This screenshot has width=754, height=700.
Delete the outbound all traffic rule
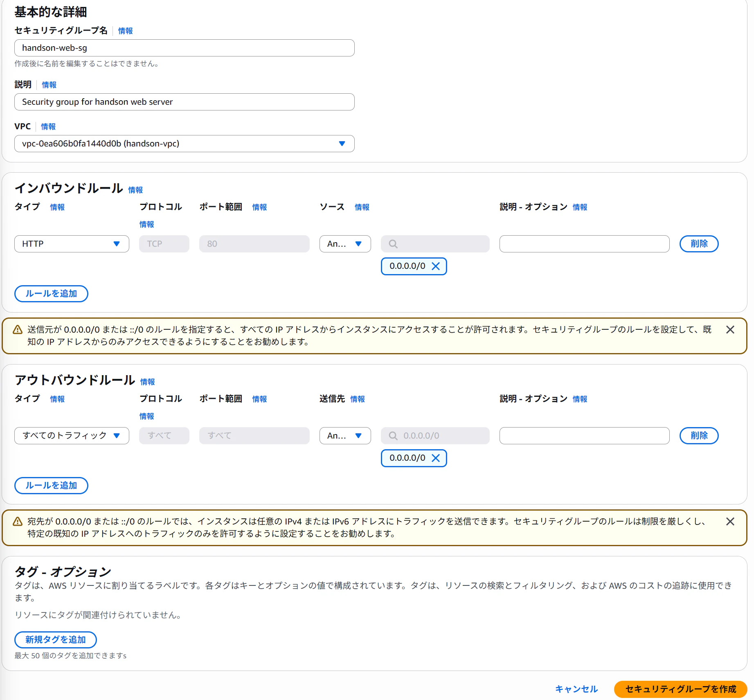(x=699, y=436)
